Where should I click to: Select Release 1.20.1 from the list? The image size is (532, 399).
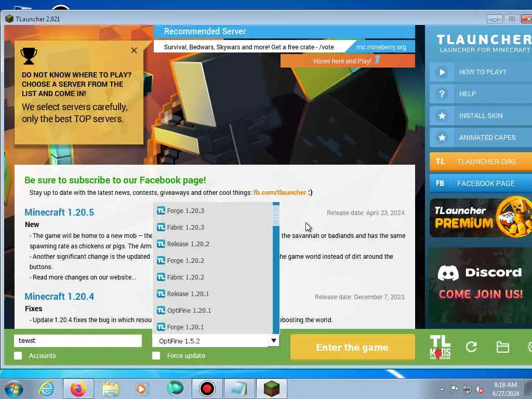pyautogui.click(x=212, y=294)
